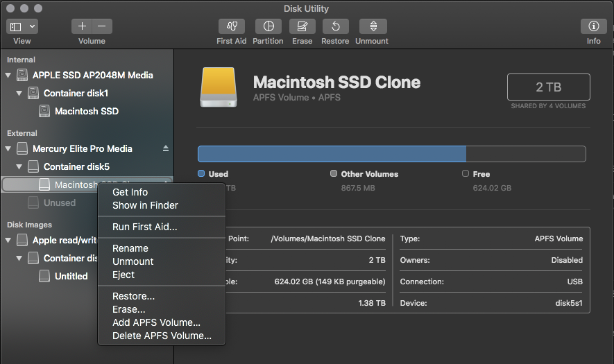Select the Untitled disk image volume

71,276
